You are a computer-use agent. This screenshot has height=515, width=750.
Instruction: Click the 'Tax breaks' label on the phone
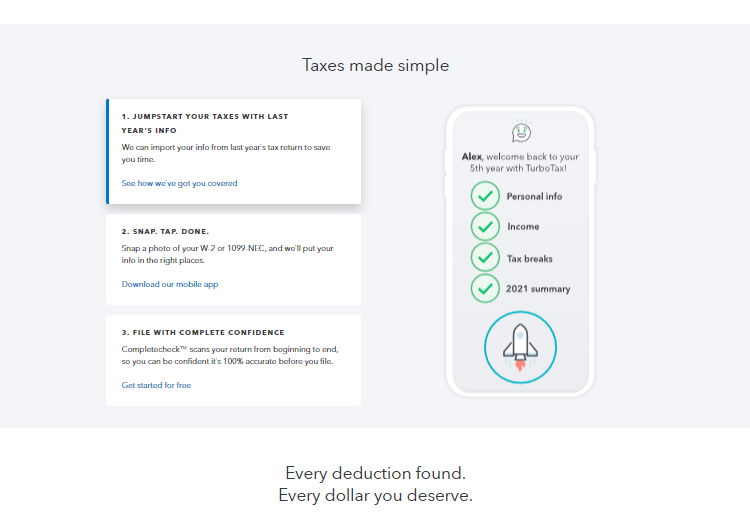tap(530, 259)
